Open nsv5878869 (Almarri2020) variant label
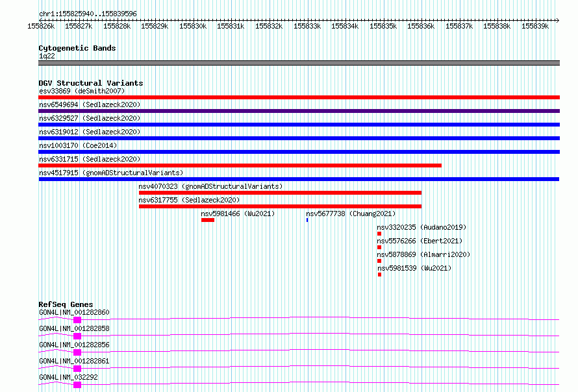The width and height of the screenshot is (578, 392). pos(423,254)
